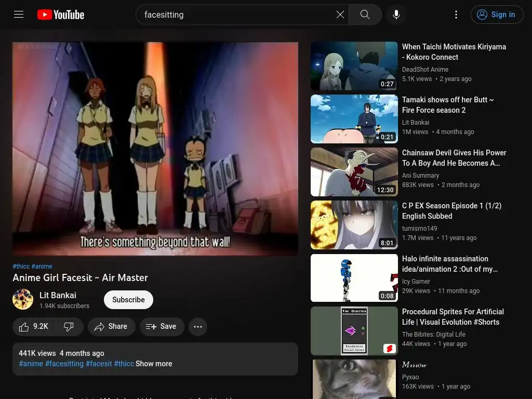Open 'Chainsaw Devil Gives His Power' title
This screenshot has height=399, width=532.
(454, 158)
